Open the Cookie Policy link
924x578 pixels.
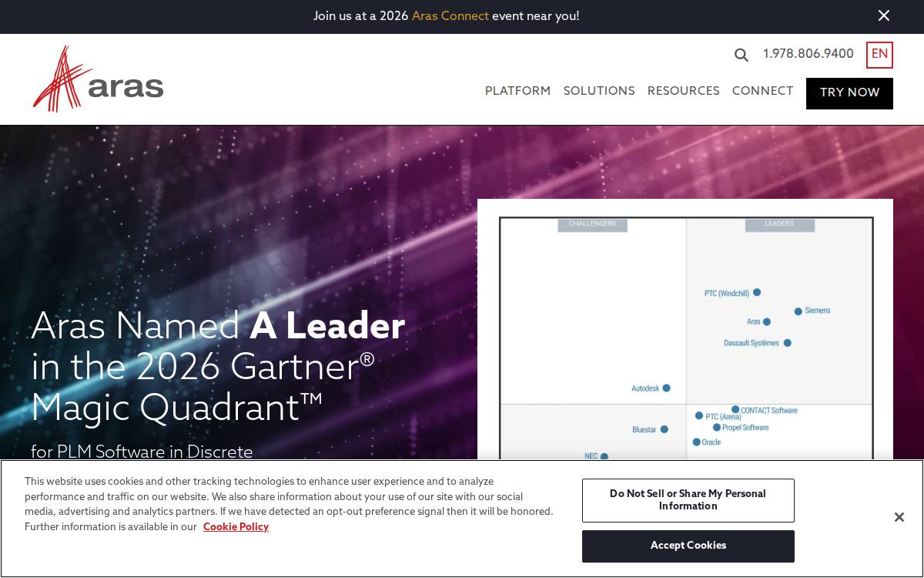point(236,527)
